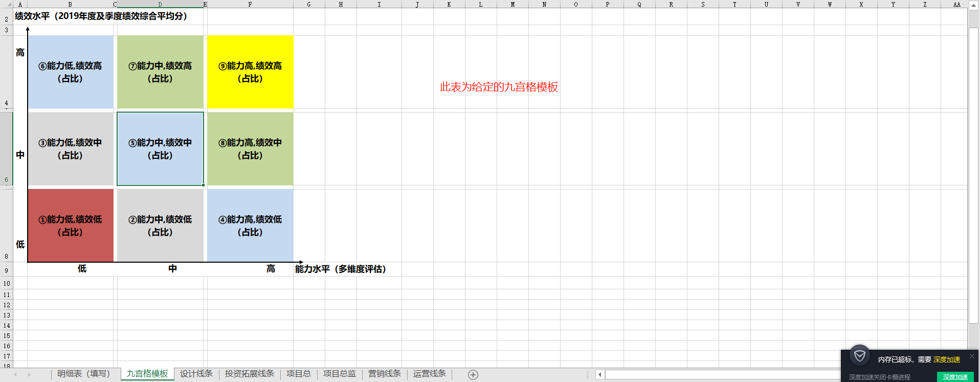980x382 pixels.
Task: Open the 营销线条 sheet tab
Action: [x=385, y=374]
